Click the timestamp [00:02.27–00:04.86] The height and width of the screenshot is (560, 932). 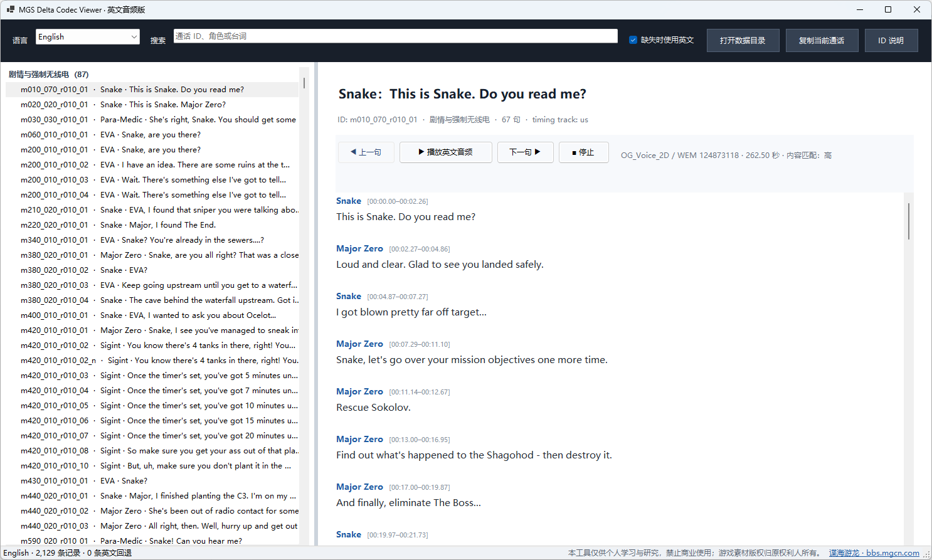tap(420, 249)
